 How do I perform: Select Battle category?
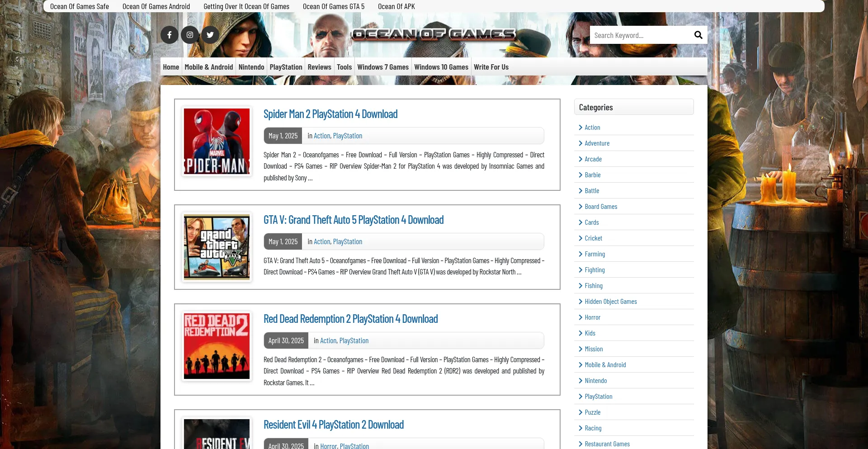pos(592,191)
